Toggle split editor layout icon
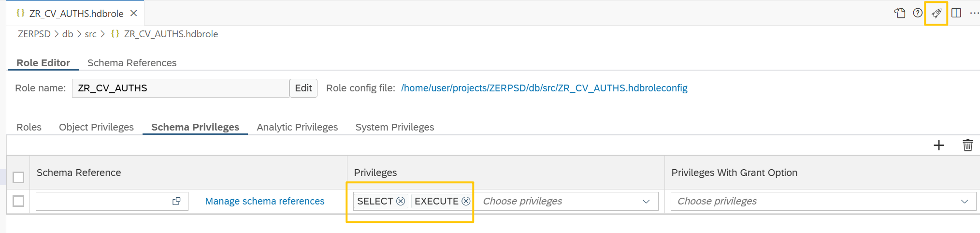Image resolution: width=980 pixels, height=233 pixels. point(956,13)
